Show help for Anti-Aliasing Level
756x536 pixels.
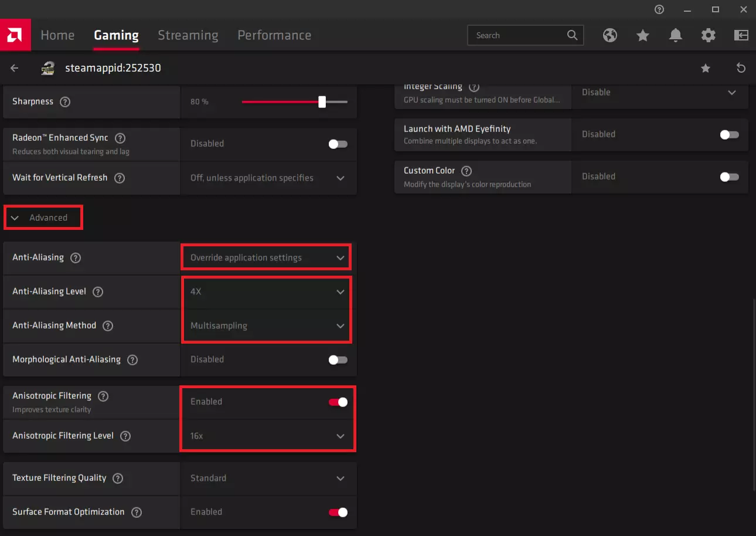coord(98,291)
